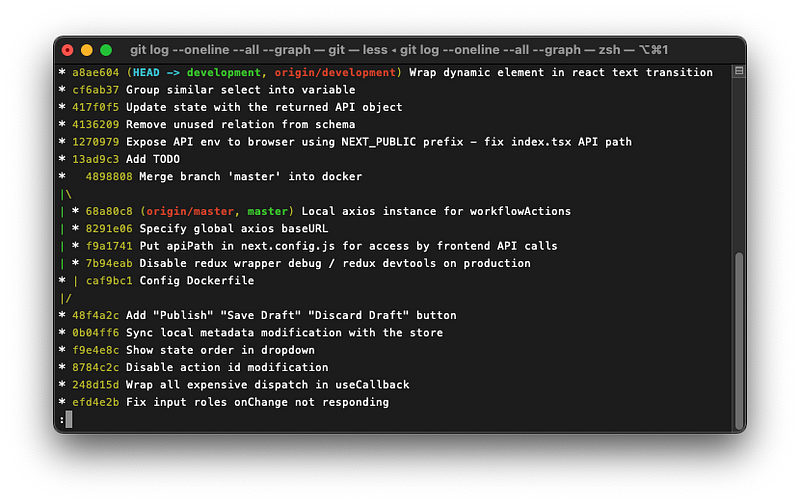
Task: Click commit hash 4898808 merge commit
Action: click(109, 177)
